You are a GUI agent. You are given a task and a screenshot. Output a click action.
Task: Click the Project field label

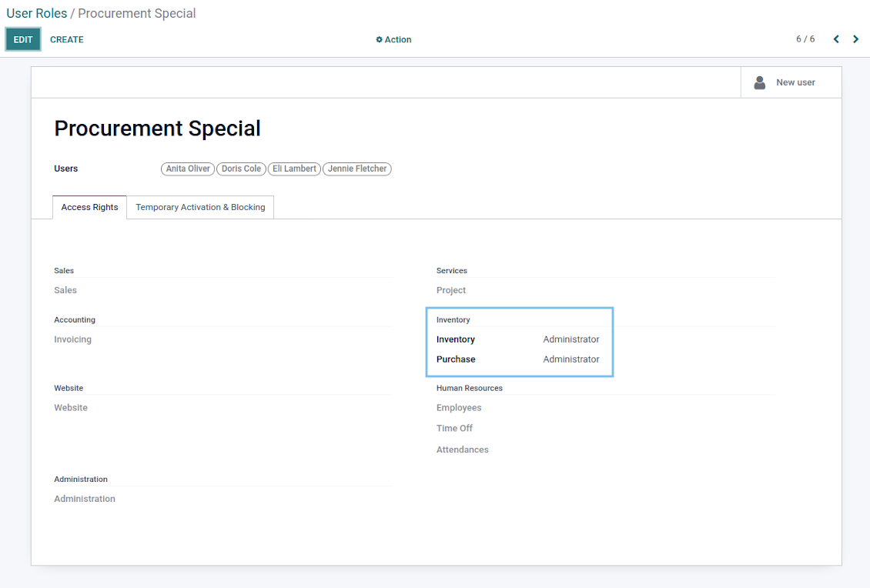[451, 290]
